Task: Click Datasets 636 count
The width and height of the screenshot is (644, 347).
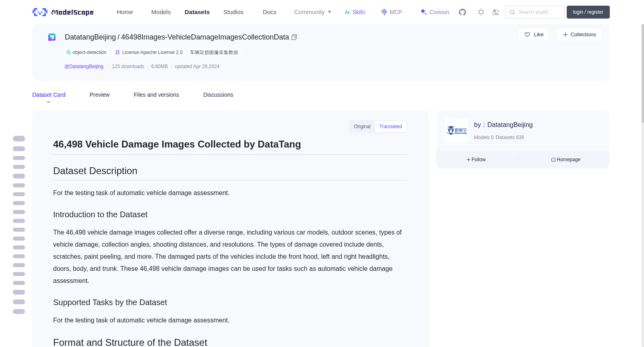Action: coord(510,137)
